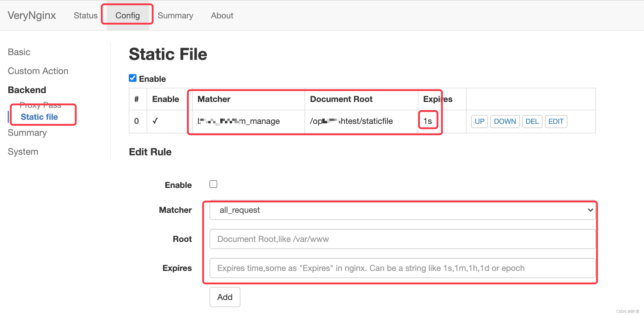The image size is (644, 316).
Task: Open the VeryNginx brand link
Action: (32, 15)
